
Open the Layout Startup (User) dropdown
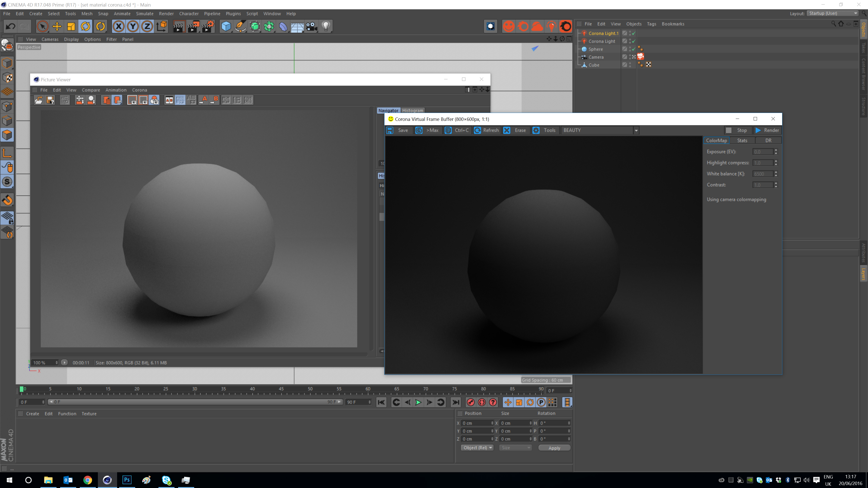click(833, 14)
